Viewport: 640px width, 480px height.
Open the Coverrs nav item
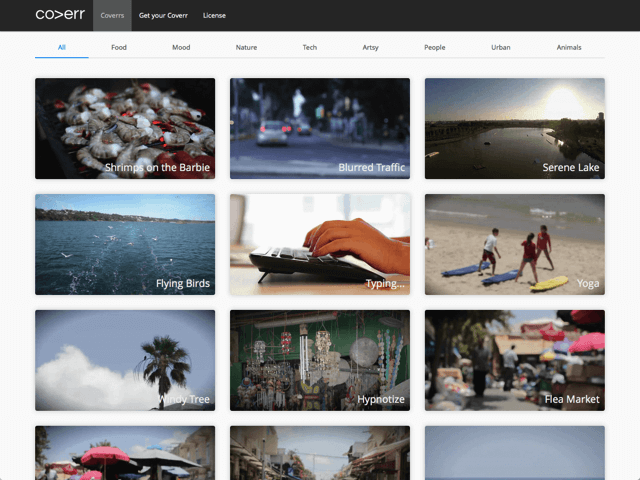pyautogui.click(x=112, y=16)
